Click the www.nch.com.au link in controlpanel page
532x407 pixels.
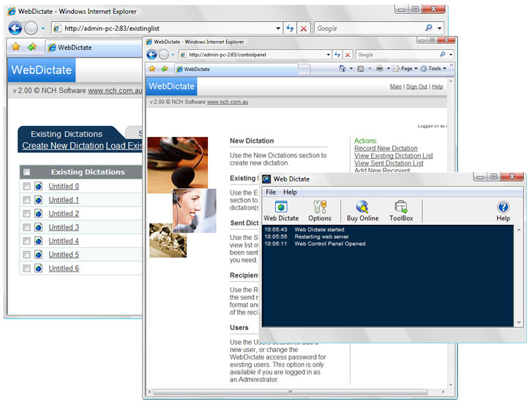click(x=228, y=102)
